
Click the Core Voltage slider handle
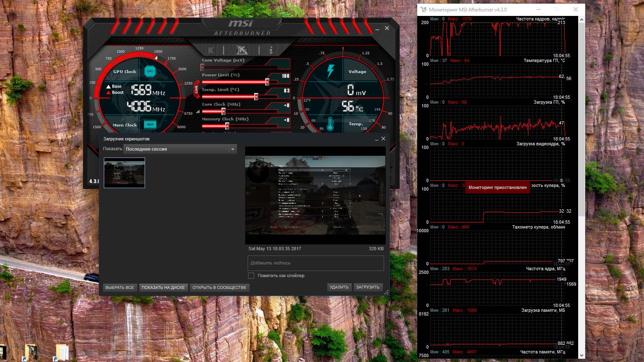(x=202, y=67)
